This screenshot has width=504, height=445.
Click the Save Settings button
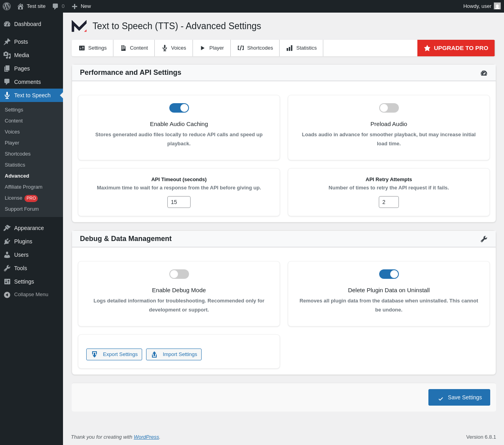pyautogui.click(x=459, y=397)
